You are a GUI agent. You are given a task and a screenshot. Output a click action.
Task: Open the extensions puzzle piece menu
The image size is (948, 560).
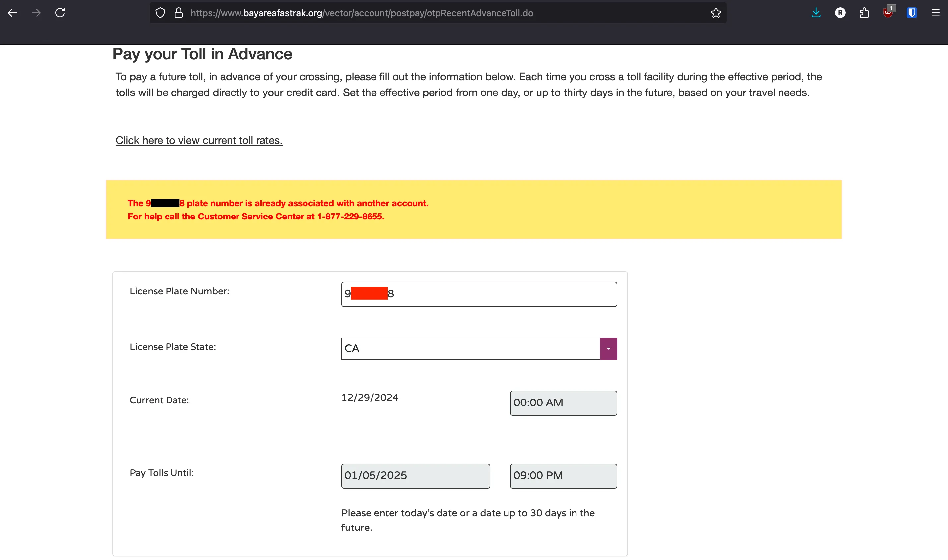pyautogui.click(x=864, y=13)
